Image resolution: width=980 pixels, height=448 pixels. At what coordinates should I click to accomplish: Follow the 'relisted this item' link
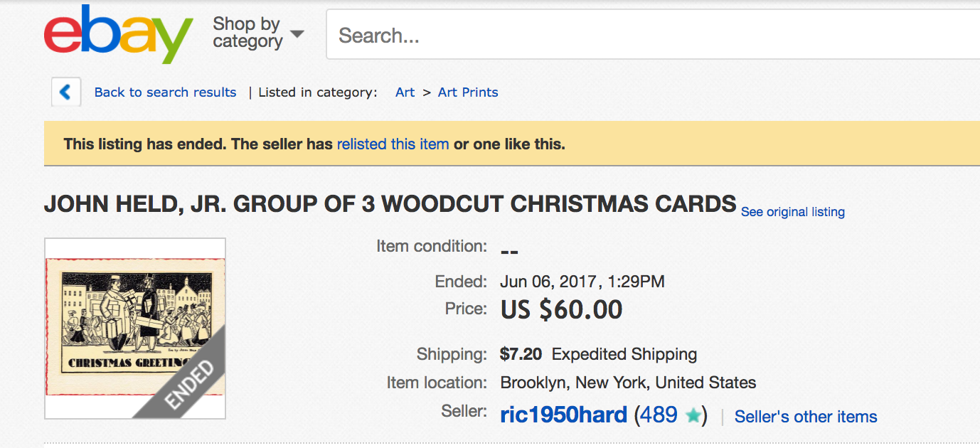(x=393, y=144)
